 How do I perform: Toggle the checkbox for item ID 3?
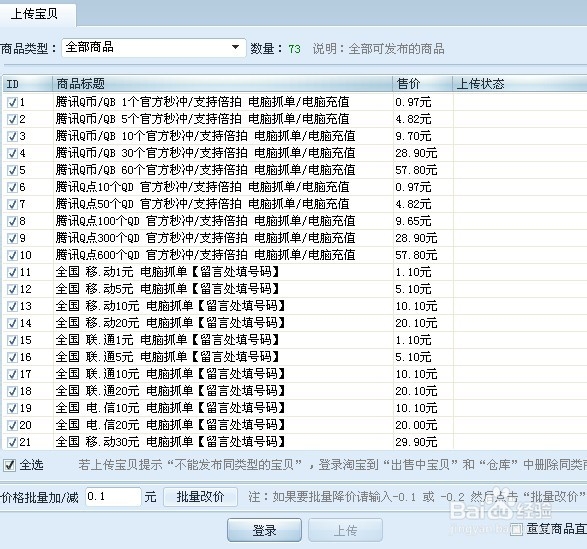[x=12, y=136]
